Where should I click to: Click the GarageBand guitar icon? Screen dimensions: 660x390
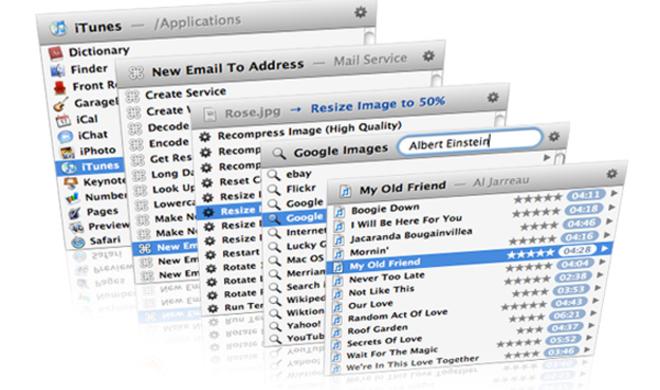click(61, 104)
